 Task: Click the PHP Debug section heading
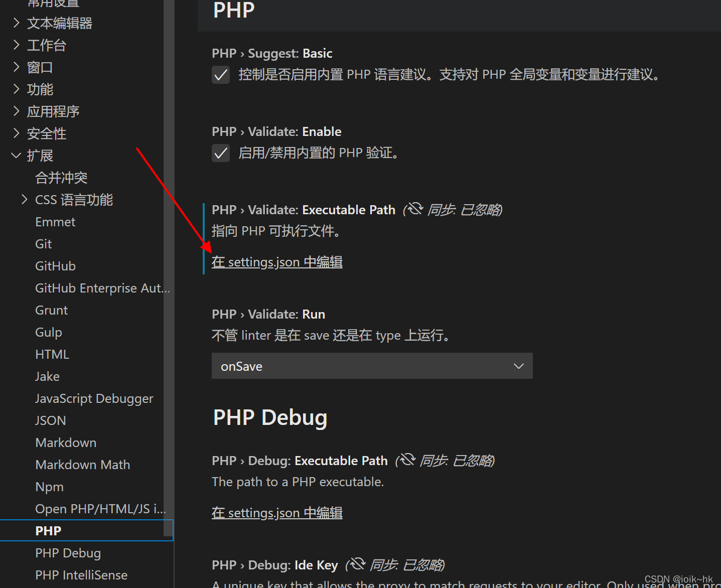pos(270,417)
